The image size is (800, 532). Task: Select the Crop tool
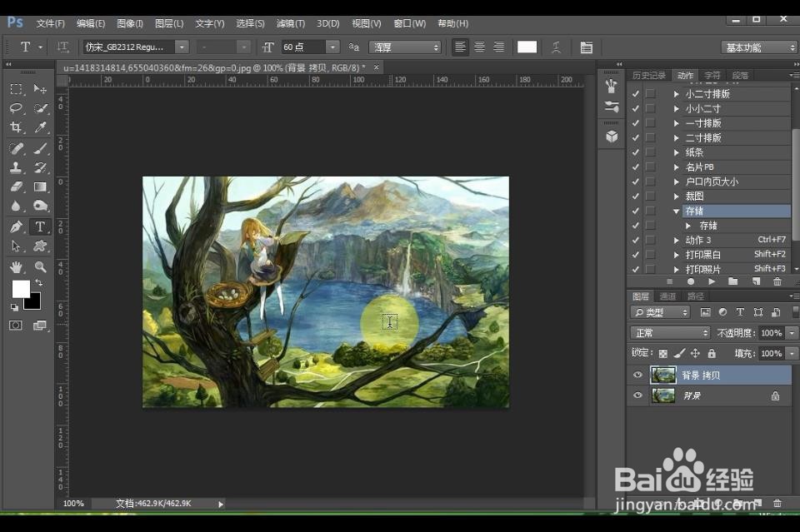click(x=16, y=127)
